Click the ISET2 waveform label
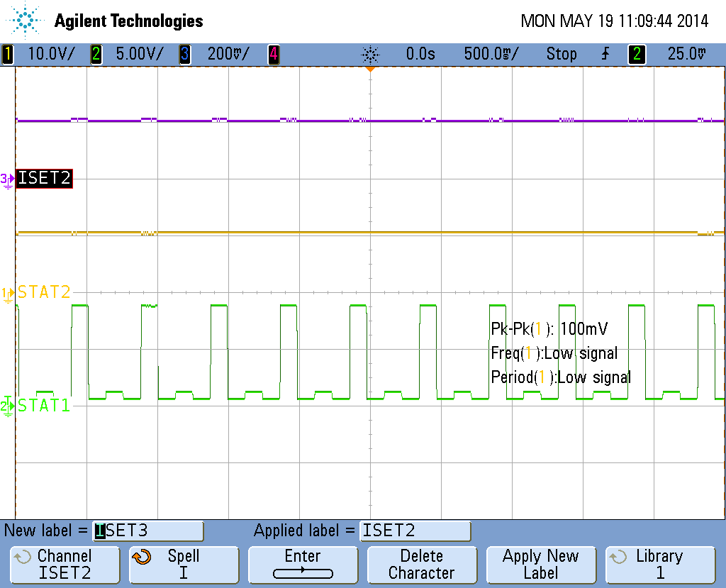Screen dimensions: 726x588 click(44, 179)
